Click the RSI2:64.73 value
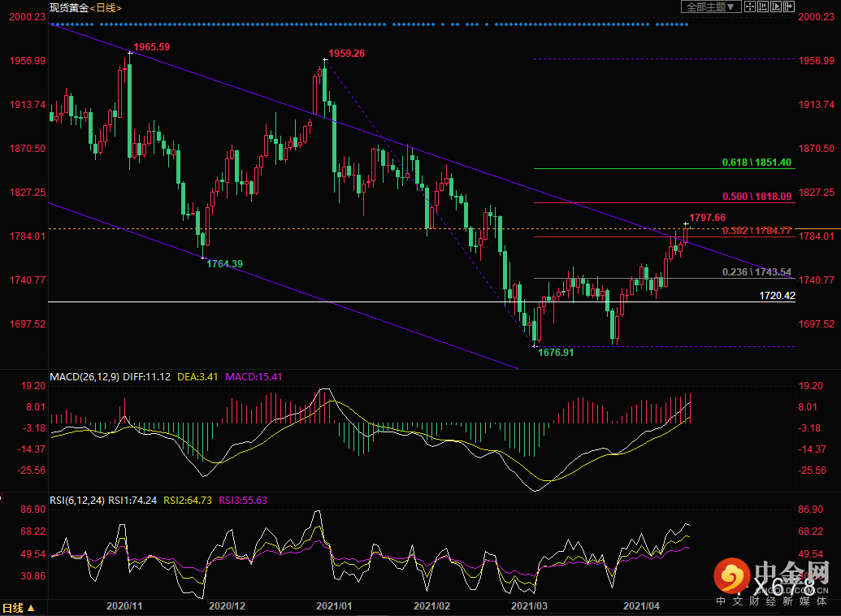This screenshot has width=841, height=616. (188, 501)
